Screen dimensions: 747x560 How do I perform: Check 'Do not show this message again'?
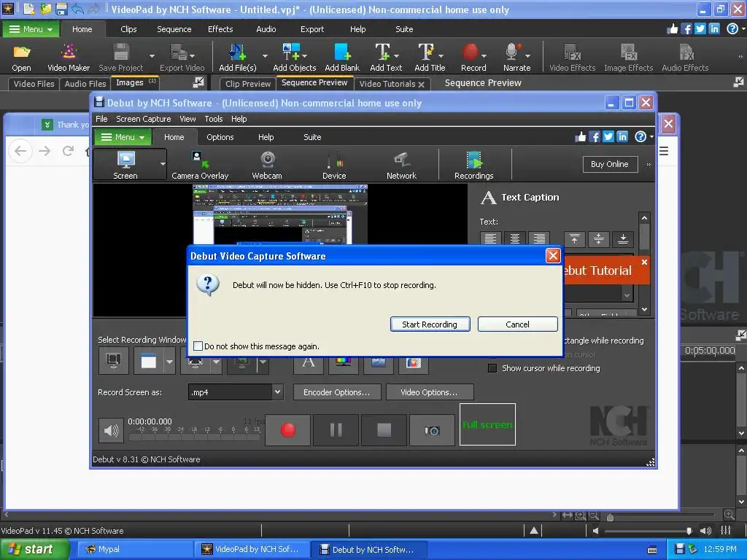click(x=198, y=346)
